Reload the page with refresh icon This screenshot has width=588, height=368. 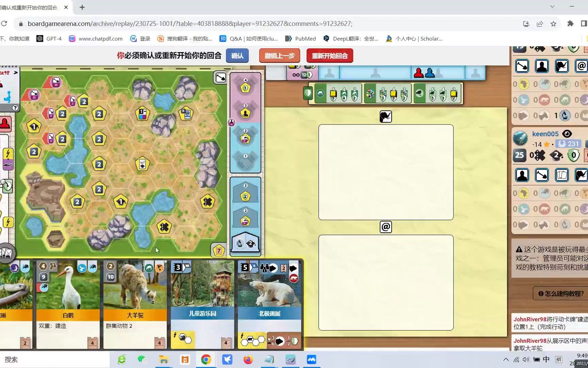[4, 24]
